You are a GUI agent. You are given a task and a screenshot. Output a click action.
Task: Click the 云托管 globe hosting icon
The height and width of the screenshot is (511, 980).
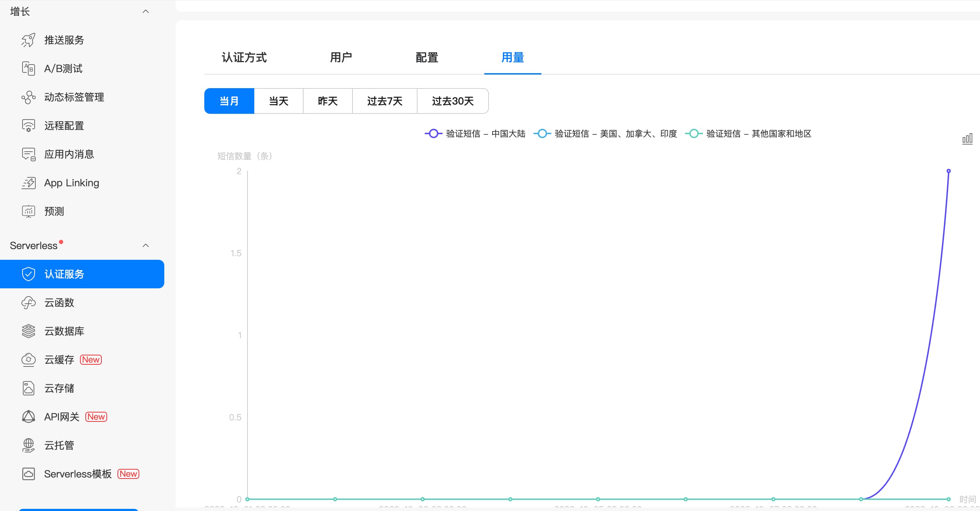click(x=28, y=445)
